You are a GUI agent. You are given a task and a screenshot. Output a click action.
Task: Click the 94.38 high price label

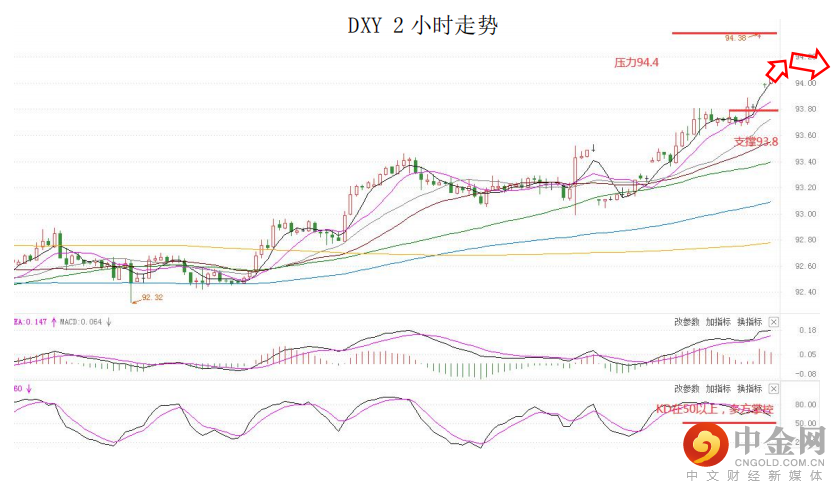click(x=736, y=38)
